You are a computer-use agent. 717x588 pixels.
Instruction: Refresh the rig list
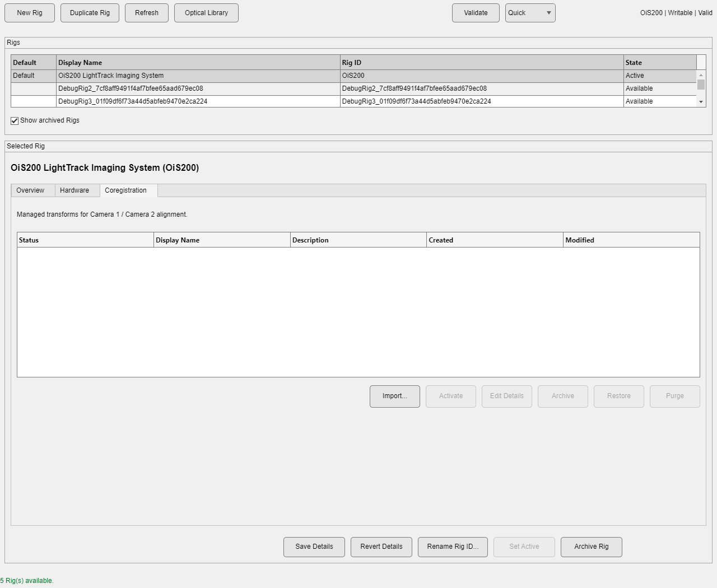tap(147, 13)
